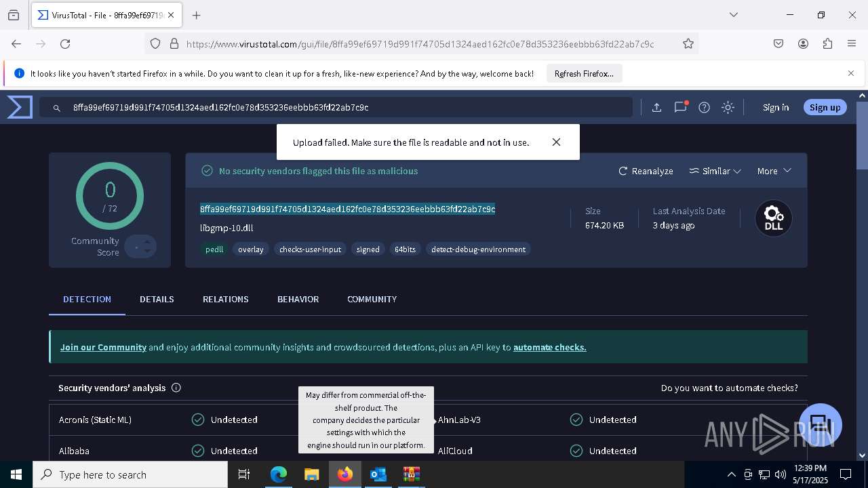This screenshot has height=488, width=868.
Task: Open Microsoft Edge from the taskbar
Action: click(x=279, y=474)
